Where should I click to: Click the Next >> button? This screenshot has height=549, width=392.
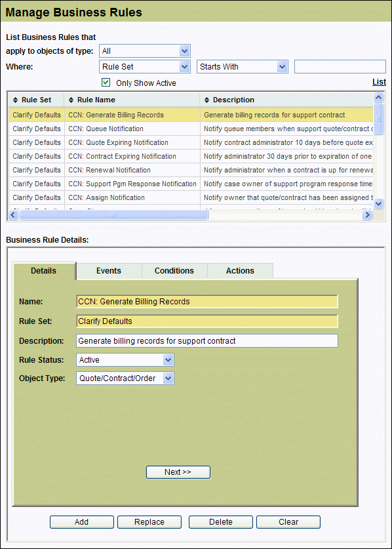pos(178,472)
